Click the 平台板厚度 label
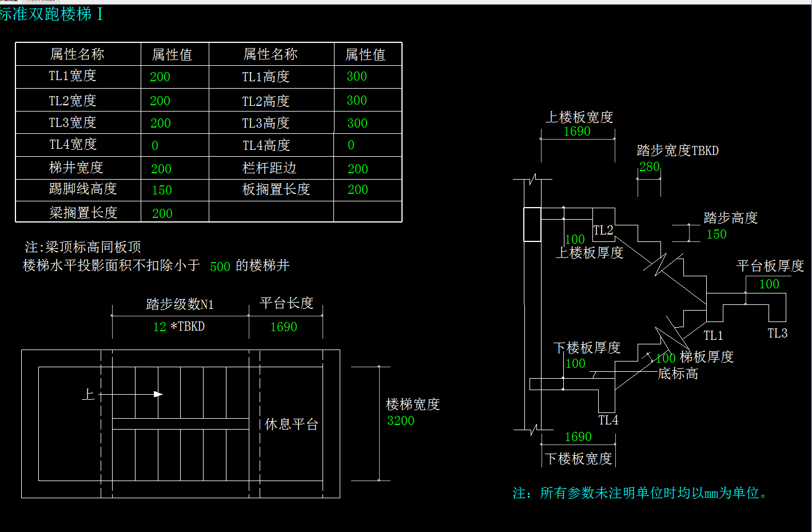The height and width of the screenshot is (532, 812). point(770,266)
